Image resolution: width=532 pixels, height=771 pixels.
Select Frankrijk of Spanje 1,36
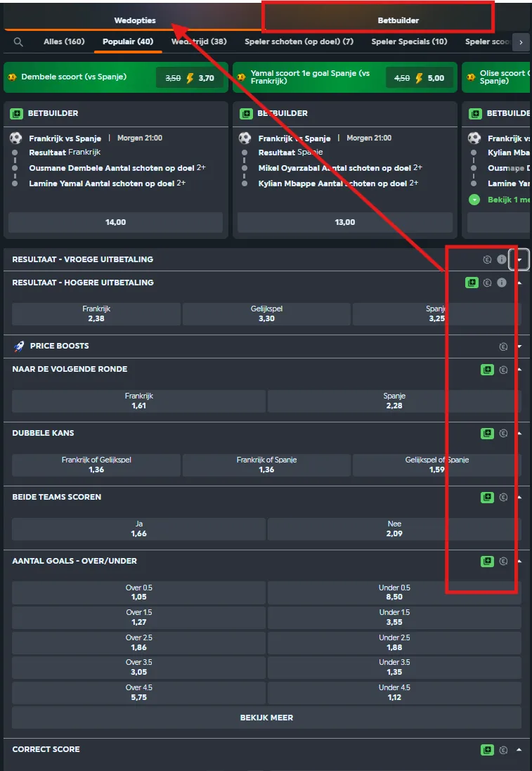pos(266,465)
